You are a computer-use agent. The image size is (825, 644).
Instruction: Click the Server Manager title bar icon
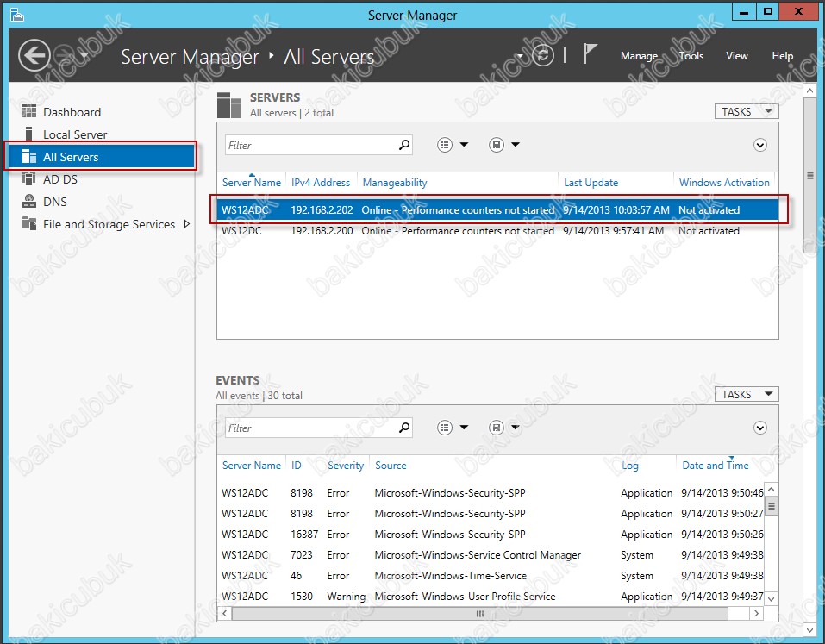(17, 15)
